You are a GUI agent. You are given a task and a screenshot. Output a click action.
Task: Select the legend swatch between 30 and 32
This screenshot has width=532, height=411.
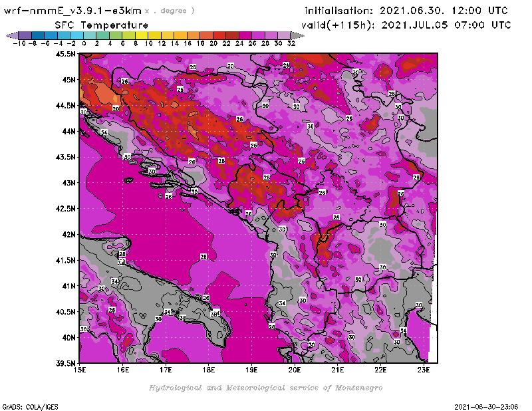pos(284,35)
